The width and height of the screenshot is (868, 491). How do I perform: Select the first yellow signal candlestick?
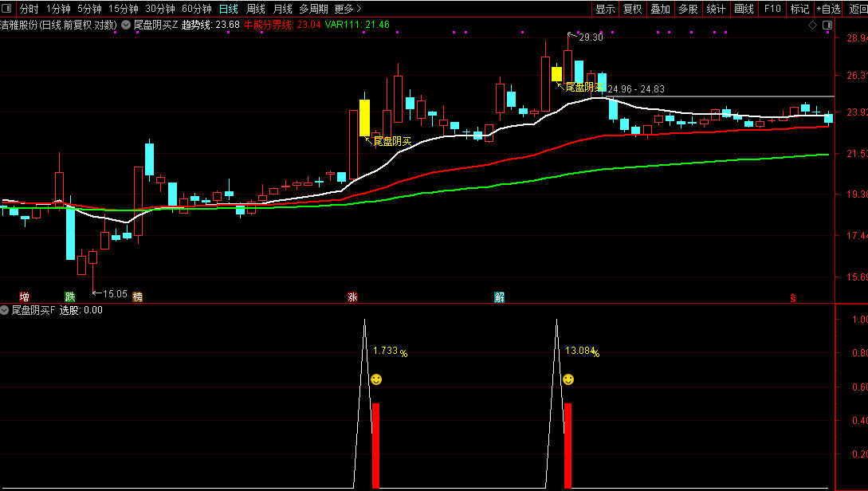(364, 118)
